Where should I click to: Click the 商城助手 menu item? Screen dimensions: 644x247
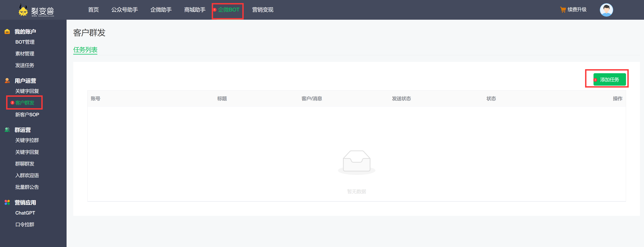pos(195,10)
